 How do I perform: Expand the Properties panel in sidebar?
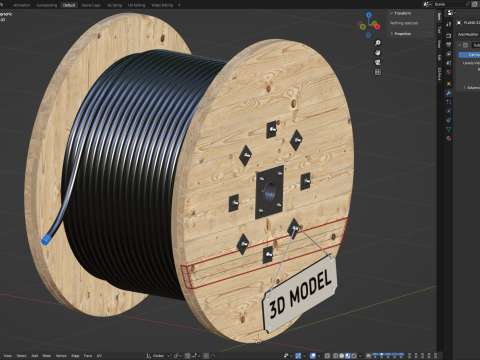402,34
